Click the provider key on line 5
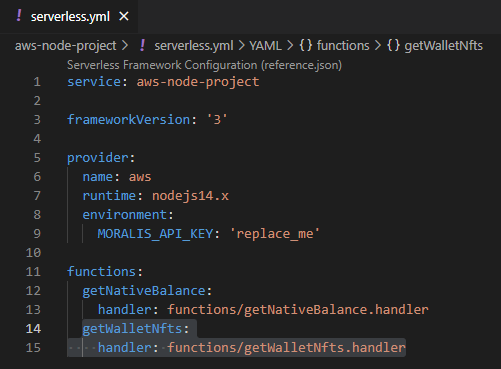The height and width of the screenshot is (369, 501). coord(98,158)
